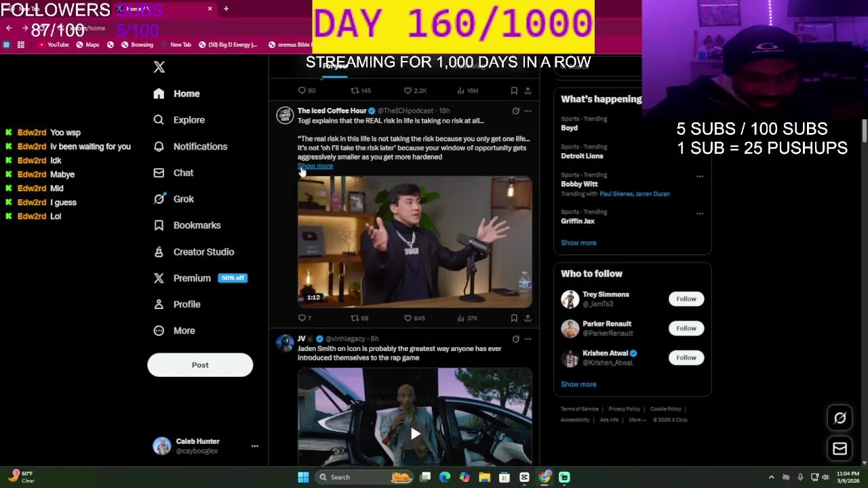Expand the More menu in sidebar
The image size is (868, 488).
click(x=174, y=331)
